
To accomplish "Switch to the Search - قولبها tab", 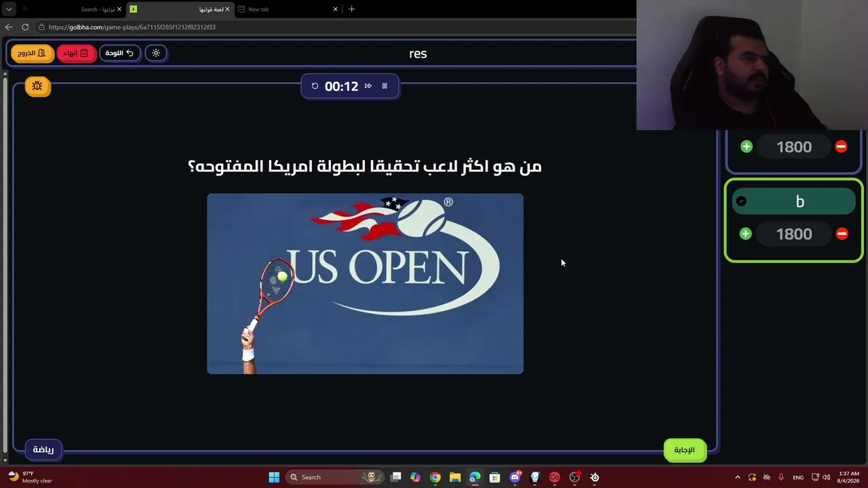I will [71, 9].
